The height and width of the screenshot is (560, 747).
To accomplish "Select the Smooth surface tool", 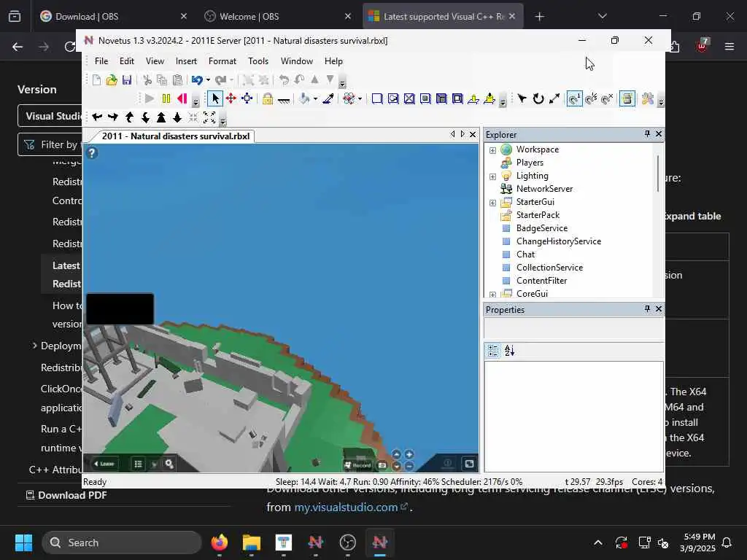I will [x=377, y=98].
